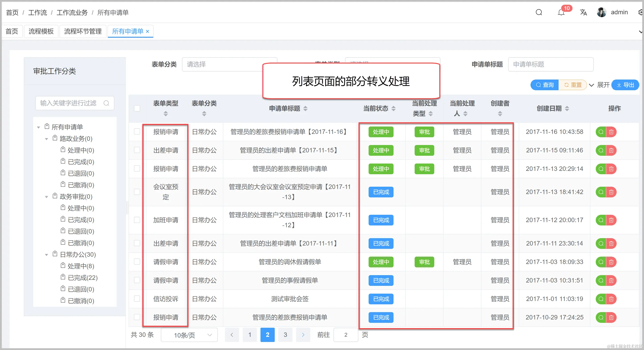Switch to the 流程环节管理 tab
Viewport: 644px width, 350px height.
point(83,31)
